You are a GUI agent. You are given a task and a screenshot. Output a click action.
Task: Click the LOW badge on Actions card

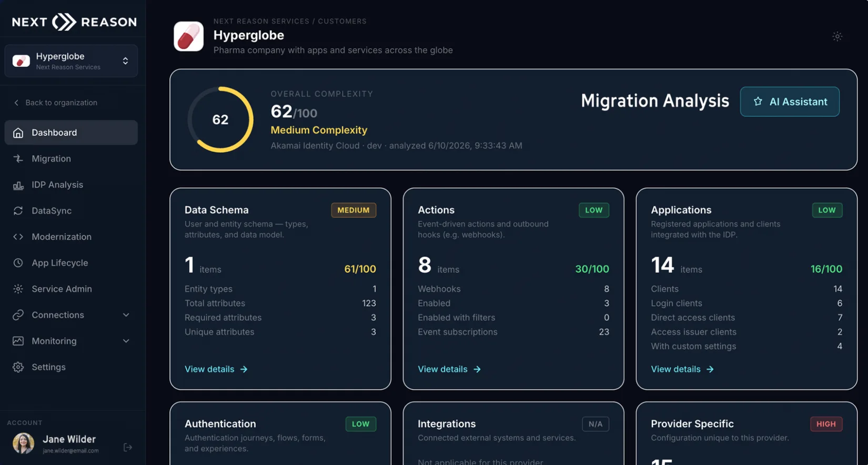coord(594,210)
